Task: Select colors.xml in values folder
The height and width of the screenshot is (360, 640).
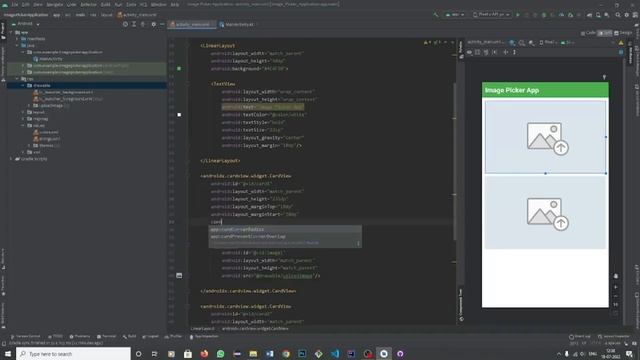Action: (x=46, y=132)
